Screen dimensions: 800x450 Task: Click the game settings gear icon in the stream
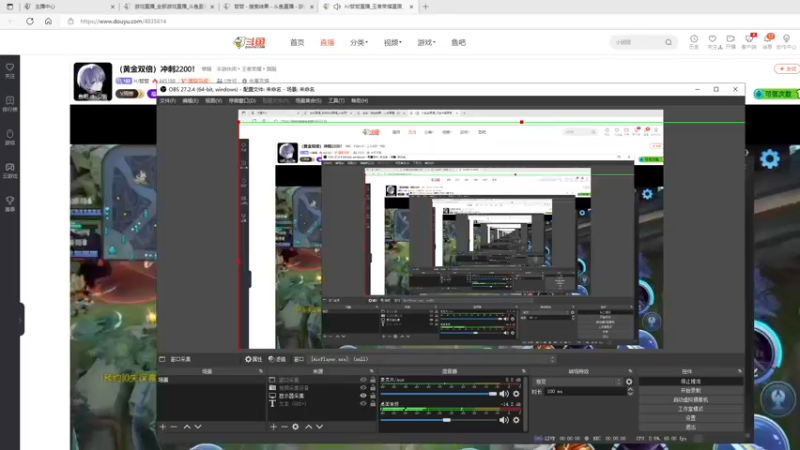(769, 159)
